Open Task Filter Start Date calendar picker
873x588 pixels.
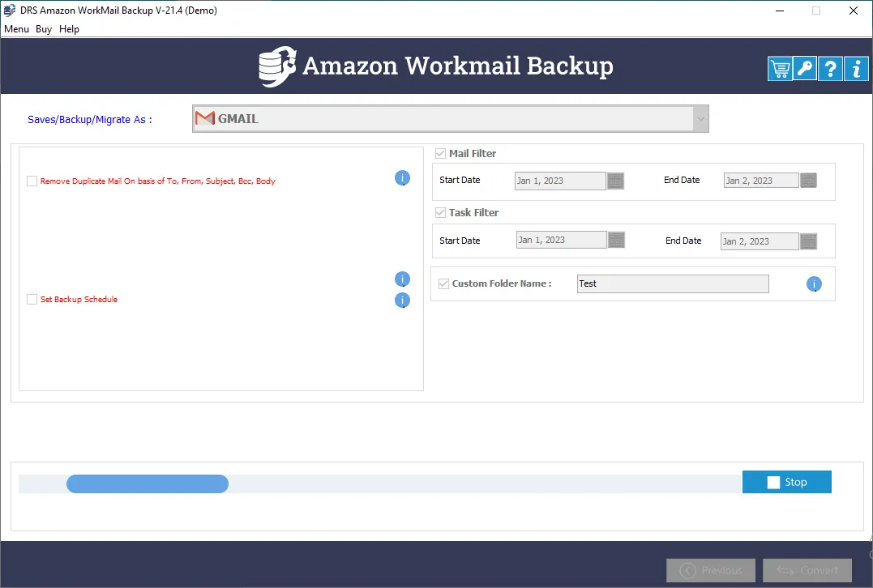(x=616, y=240)
